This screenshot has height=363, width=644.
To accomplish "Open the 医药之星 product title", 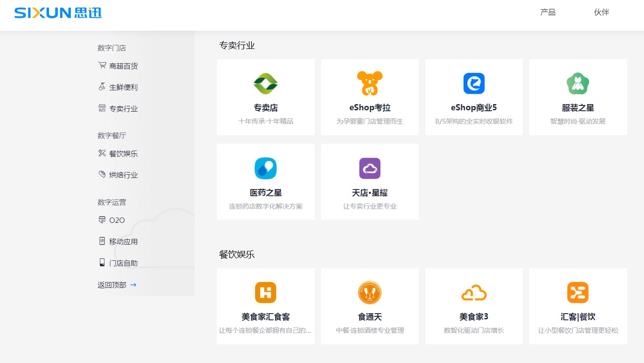I will [x=266, y=193].
